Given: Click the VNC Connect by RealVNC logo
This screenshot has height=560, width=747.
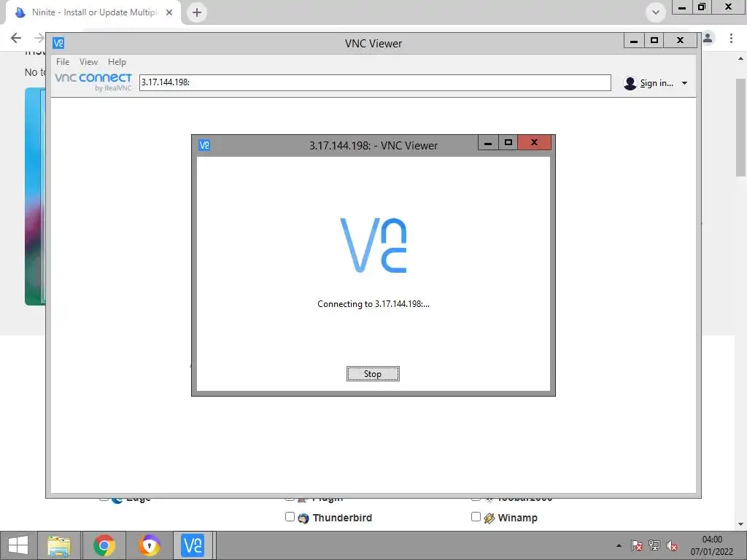Looking at the screenshot, I should pyautogui.click(x=93, y=82).
